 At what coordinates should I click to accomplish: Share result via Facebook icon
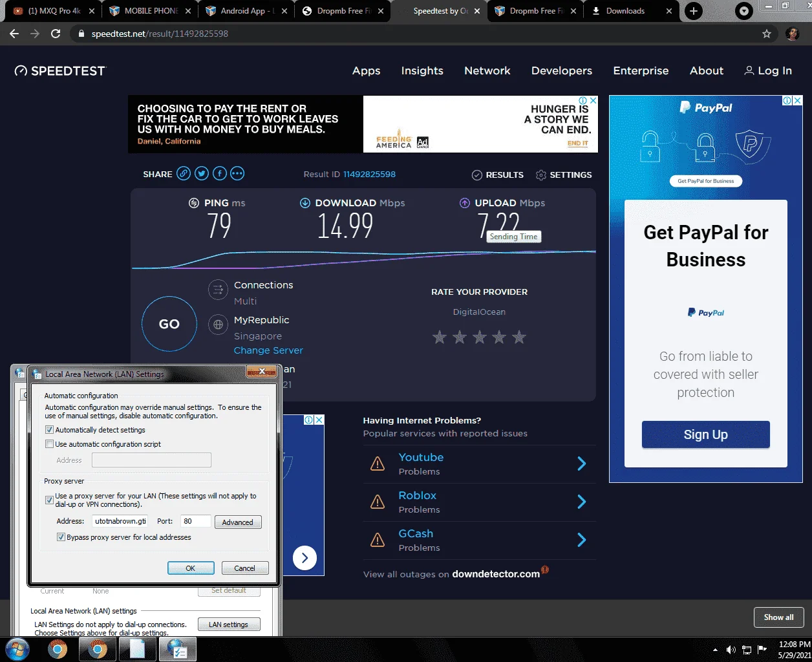pyautogui.click(x=220, y=173)
